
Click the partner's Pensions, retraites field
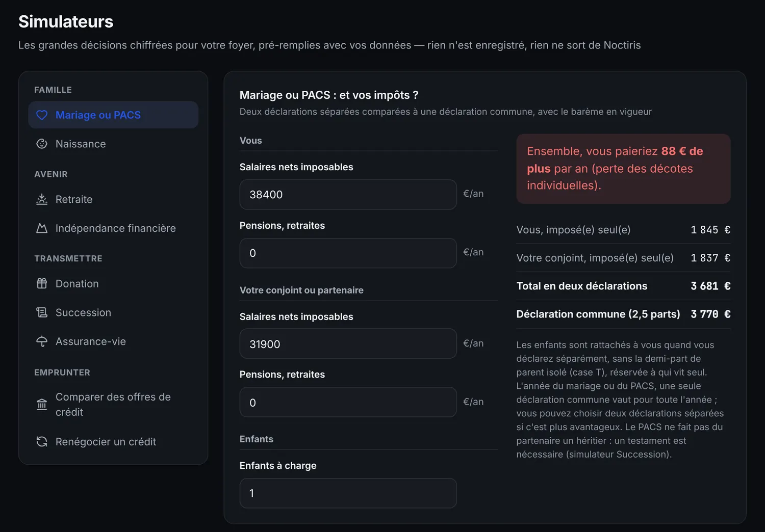348,403
